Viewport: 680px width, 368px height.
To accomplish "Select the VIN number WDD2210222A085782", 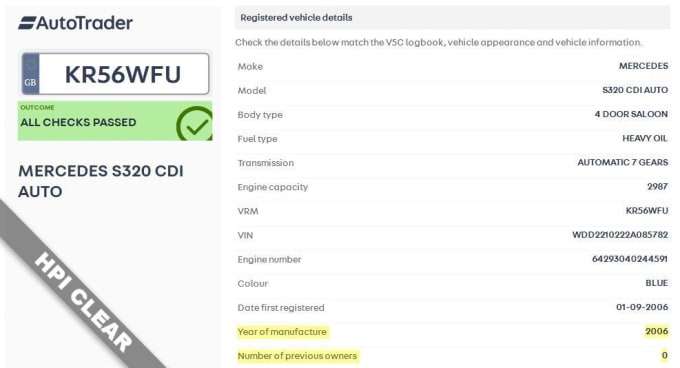I will [x=620, y=235].
